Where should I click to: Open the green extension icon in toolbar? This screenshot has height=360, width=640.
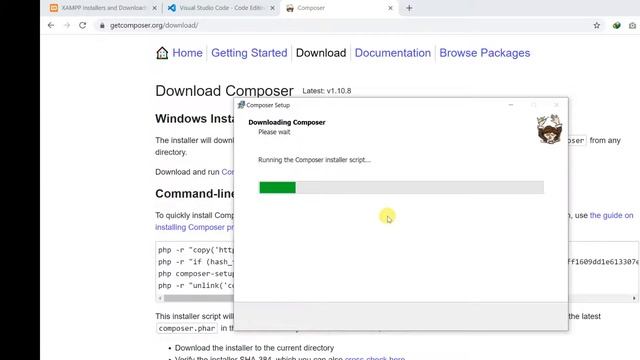(x=617, y=25)
